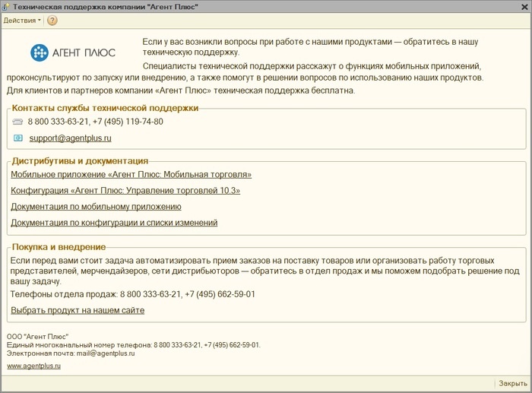
Task: Visit www.agentplus.ru website link
Action: click(x=34, y=366)
